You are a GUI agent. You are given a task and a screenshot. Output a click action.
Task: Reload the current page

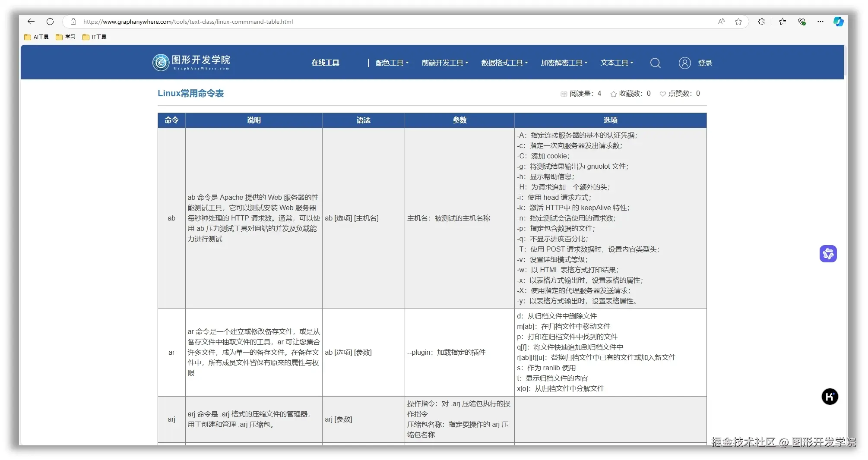coord(50,22)
